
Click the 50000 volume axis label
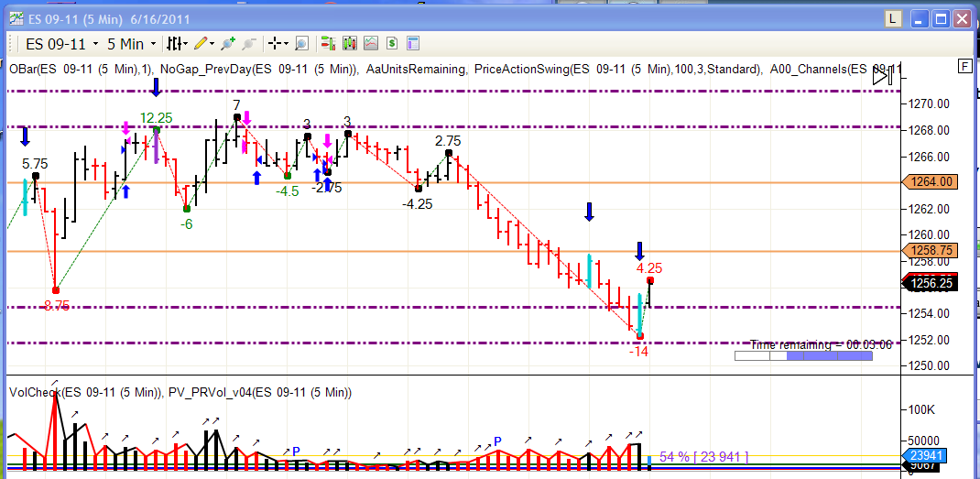click(926, 441)
